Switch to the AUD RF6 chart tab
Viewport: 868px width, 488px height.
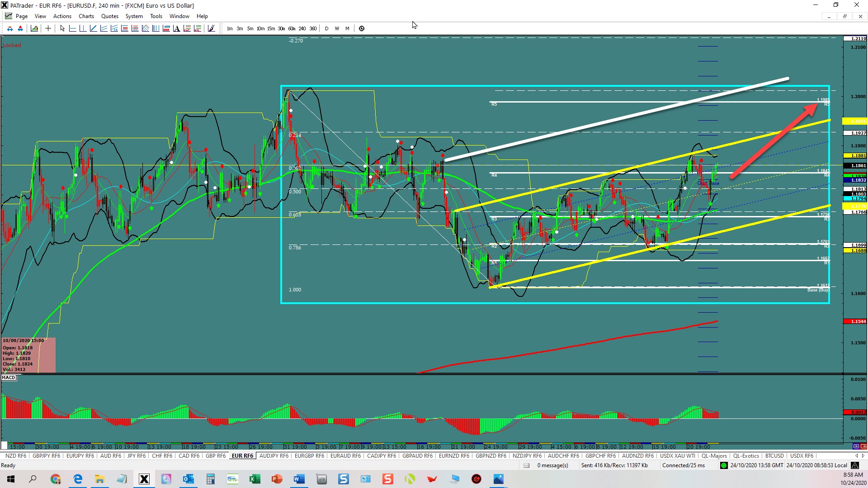(111, 456)
